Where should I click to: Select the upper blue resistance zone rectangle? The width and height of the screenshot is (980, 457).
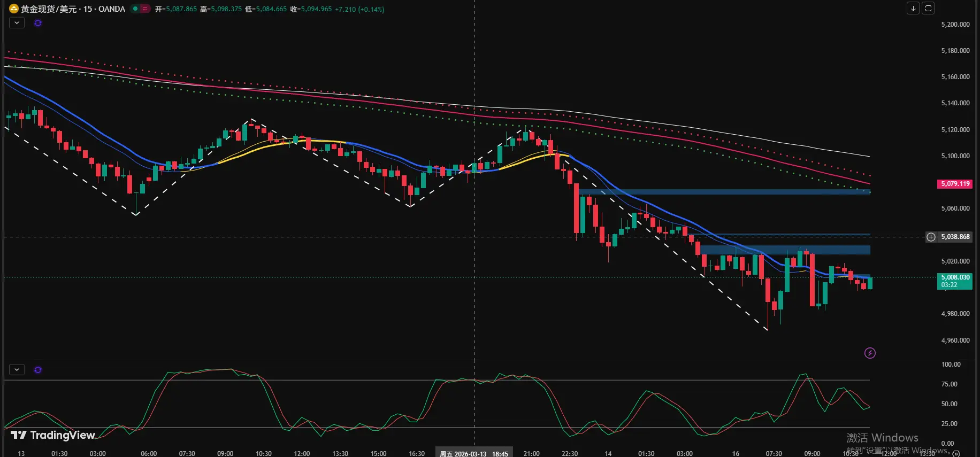coord(724,192)
